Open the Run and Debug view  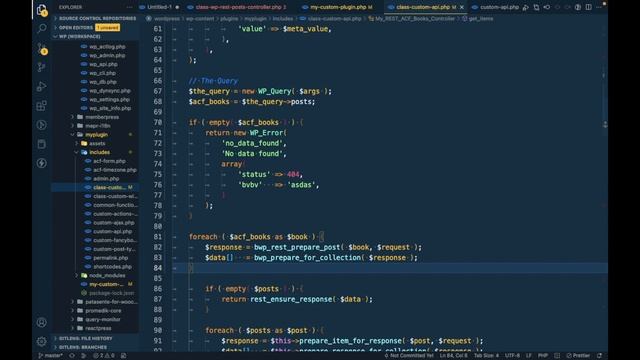click(42, 86)
